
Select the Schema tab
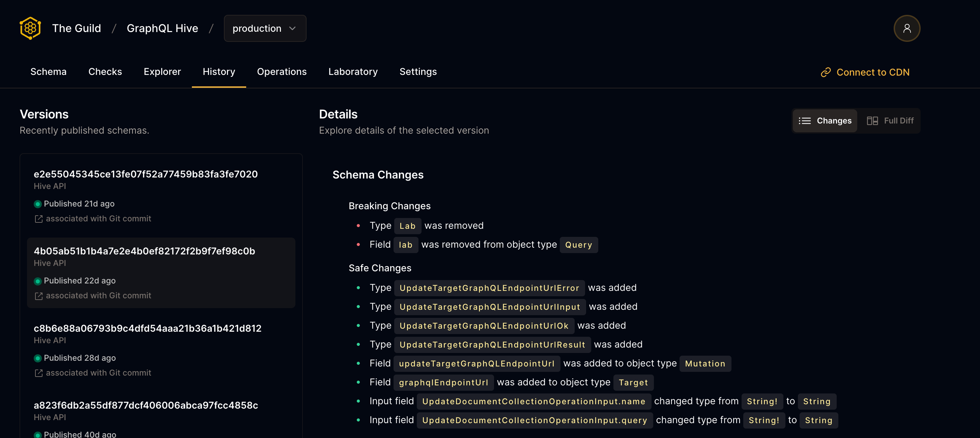[48, 71]
